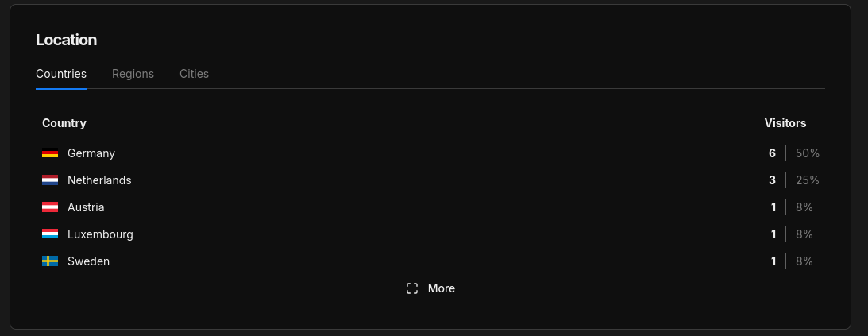Click the Germany flag icon

click(50, 153)
